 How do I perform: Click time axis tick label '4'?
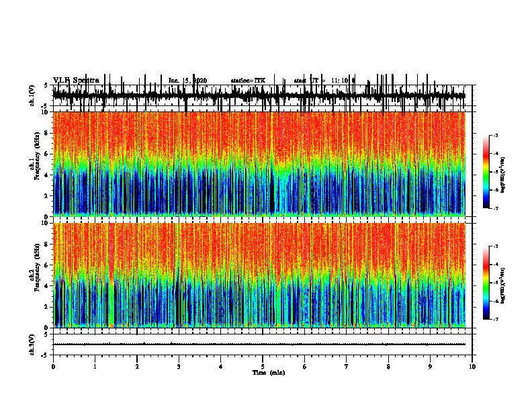(221, 367)
